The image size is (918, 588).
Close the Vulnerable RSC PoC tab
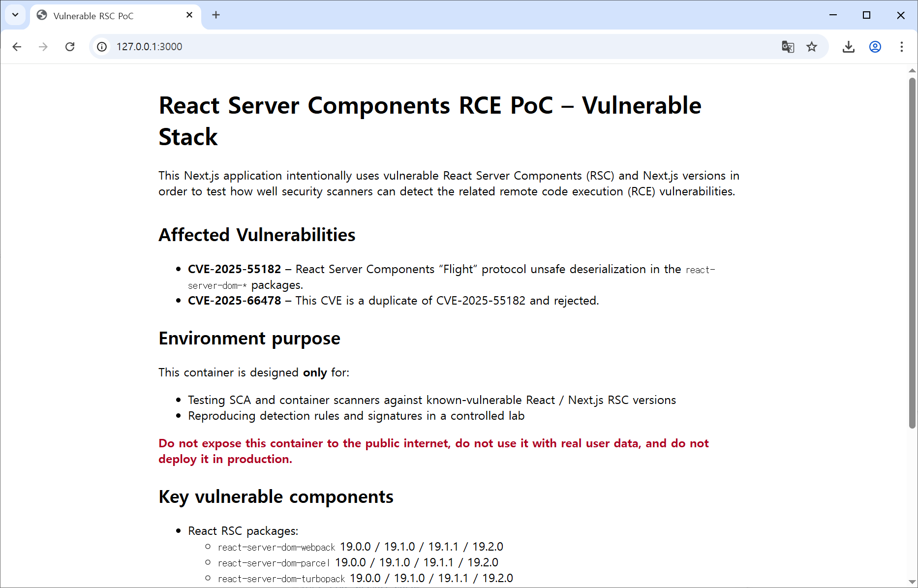189,15
